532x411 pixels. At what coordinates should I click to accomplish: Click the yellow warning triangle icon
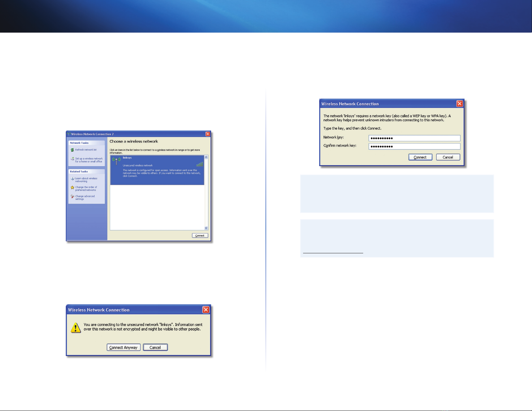click(76, 328)
